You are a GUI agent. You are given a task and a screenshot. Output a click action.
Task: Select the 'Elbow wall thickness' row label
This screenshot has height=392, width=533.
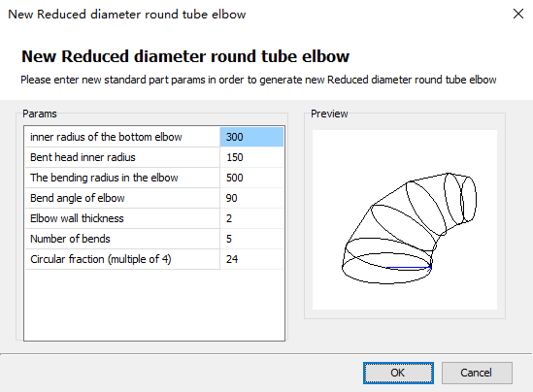pyautogui.click(x=77, y=218)
